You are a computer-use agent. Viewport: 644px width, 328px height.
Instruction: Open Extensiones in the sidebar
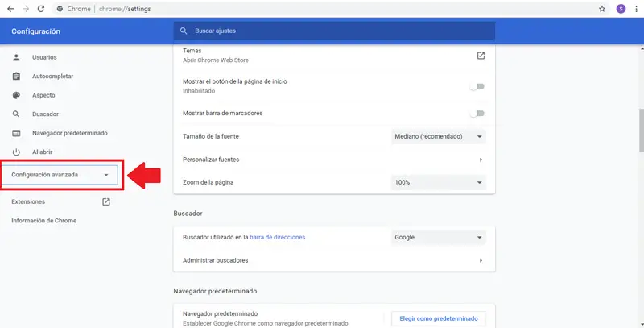[28, 201]
